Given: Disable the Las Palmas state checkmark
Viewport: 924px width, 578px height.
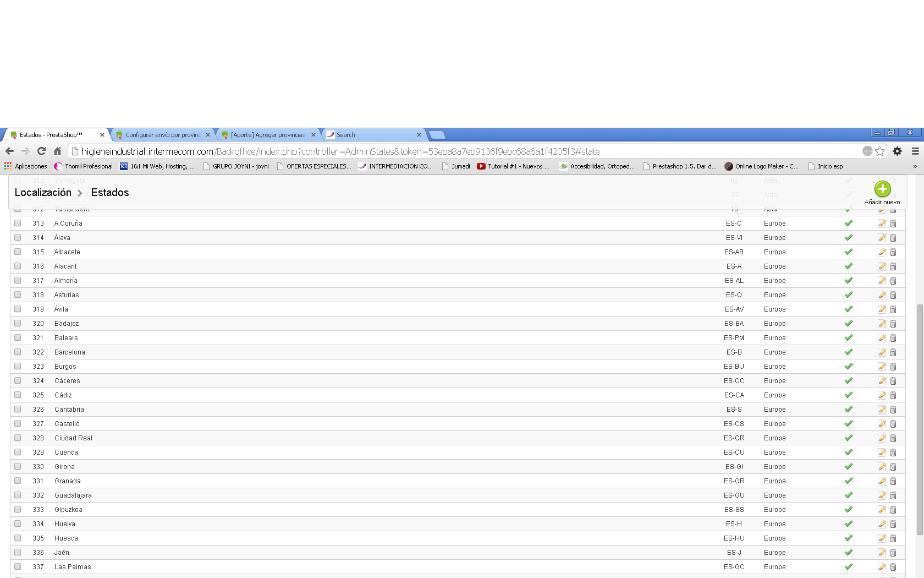Looking at the screenshot, I should pyautogui.click(x=849, y=566).
